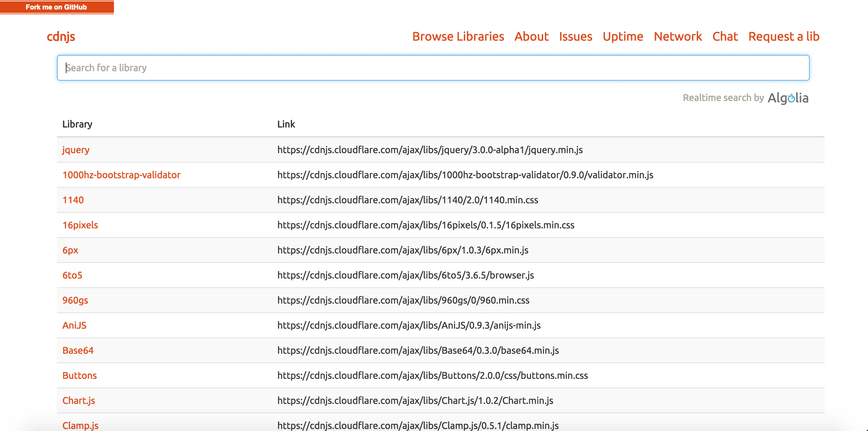The width and height of the screenshot is (868, 431).
Task: Click Request a lib
Action: click(784, 37)
